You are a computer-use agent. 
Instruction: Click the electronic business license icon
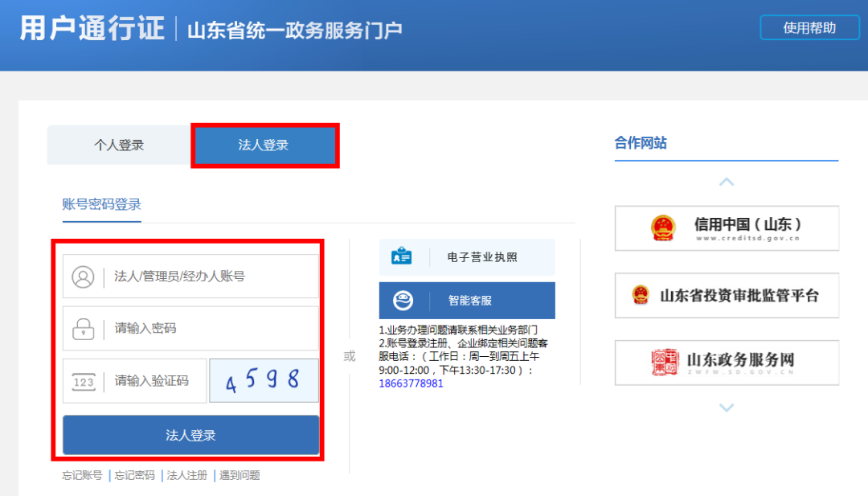[x=401, y=257]
